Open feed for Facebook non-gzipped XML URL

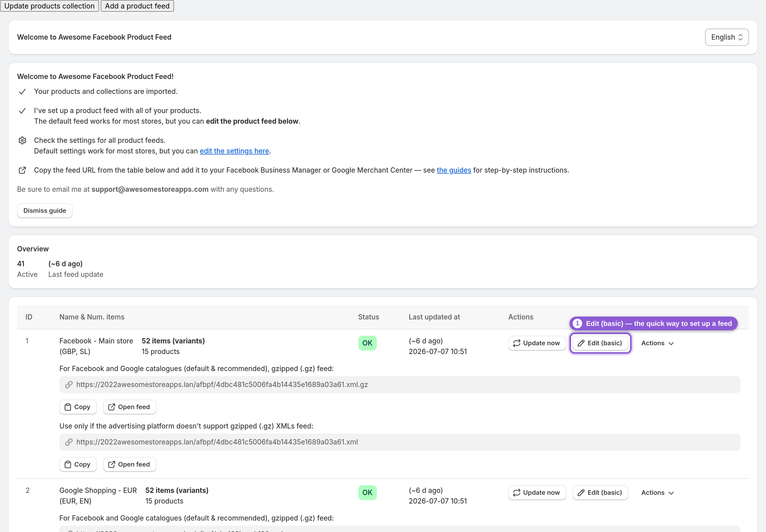130,464
